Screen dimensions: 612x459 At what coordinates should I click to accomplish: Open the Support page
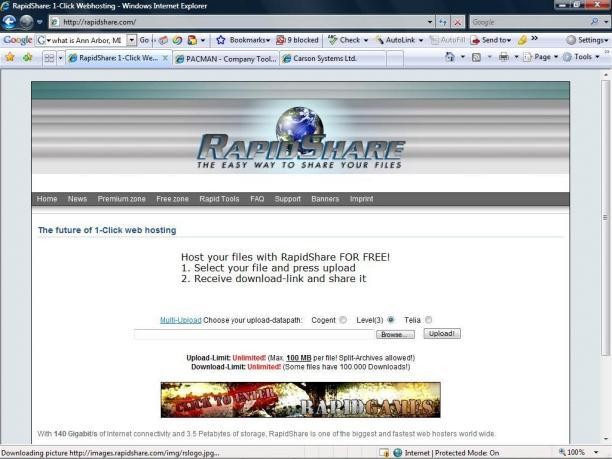pyautogui.click(x=288, y=199)
